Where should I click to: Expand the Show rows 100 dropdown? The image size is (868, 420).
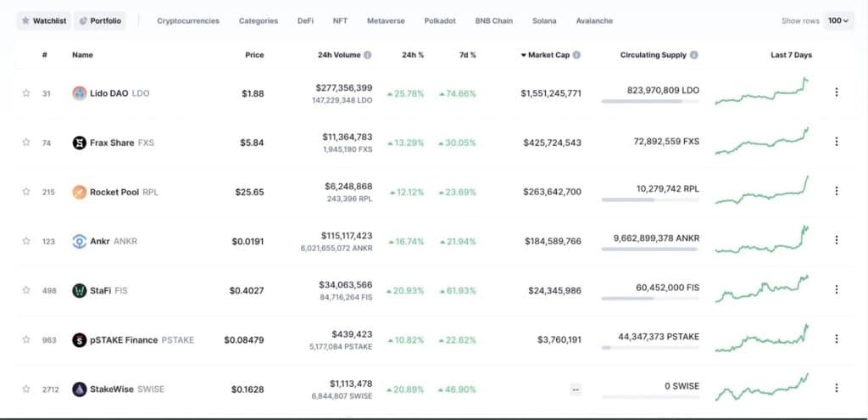coord(838,20)
